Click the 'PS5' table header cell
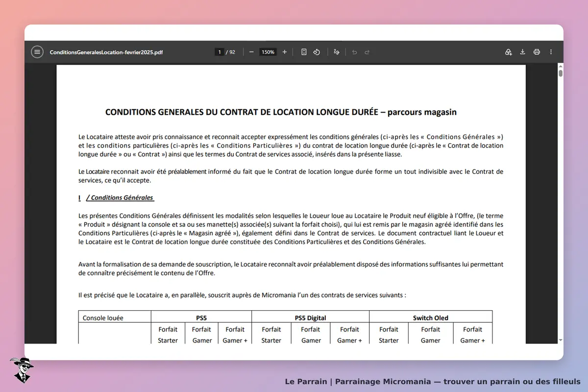The width and height of the screenshot is (588, 392). 201,317
